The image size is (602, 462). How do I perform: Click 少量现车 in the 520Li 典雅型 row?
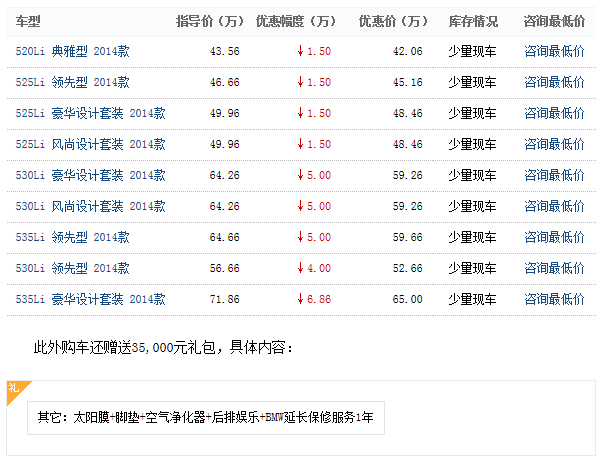(472, 51)
